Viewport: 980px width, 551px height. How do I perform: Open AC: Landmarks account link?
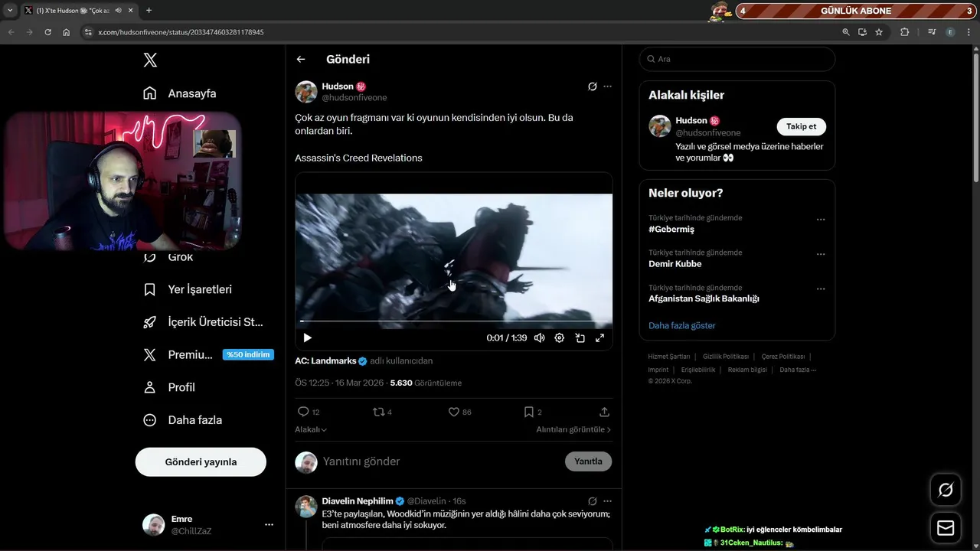[325, 360]
